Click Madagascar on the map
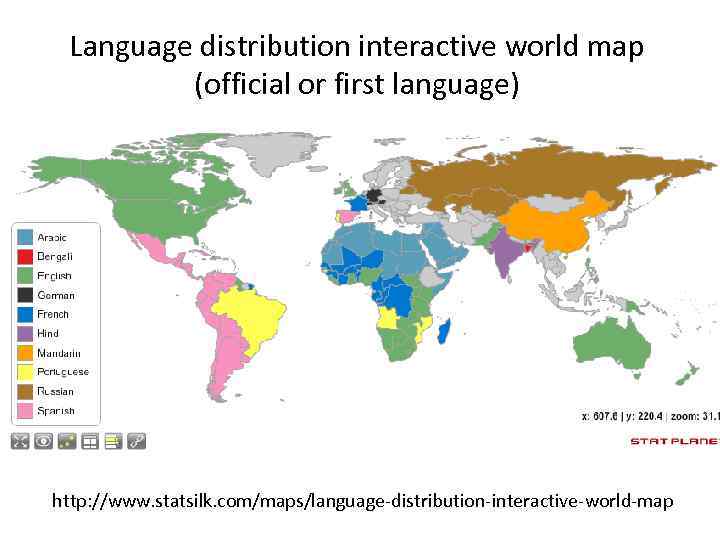Screen dimensions: 720x540 444,331
